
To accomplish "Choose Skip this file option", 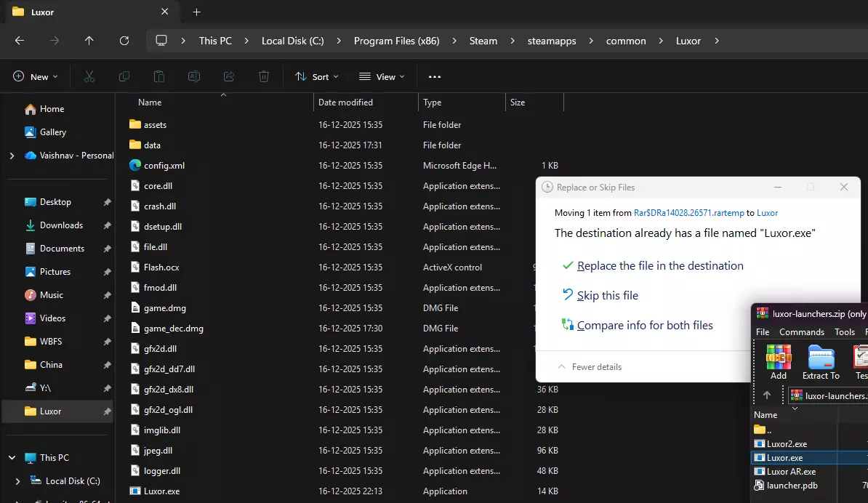I will point(607,296).
